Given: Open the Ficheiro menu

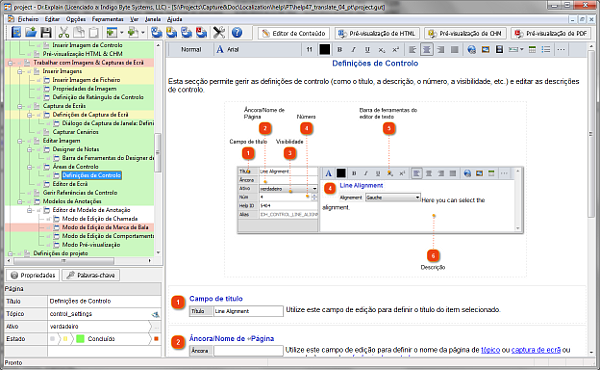Looking at the screenshot, I should click(28, 19).
